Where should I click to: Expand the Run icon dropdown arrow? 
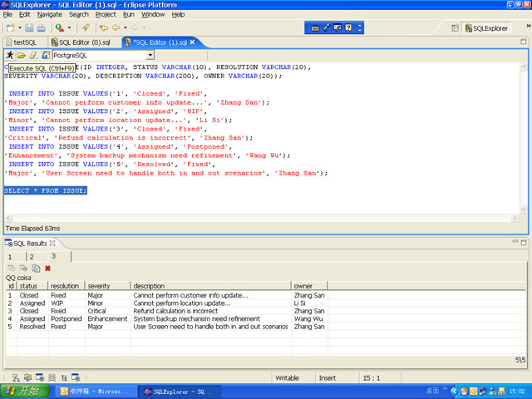click(x=69, y=27)
